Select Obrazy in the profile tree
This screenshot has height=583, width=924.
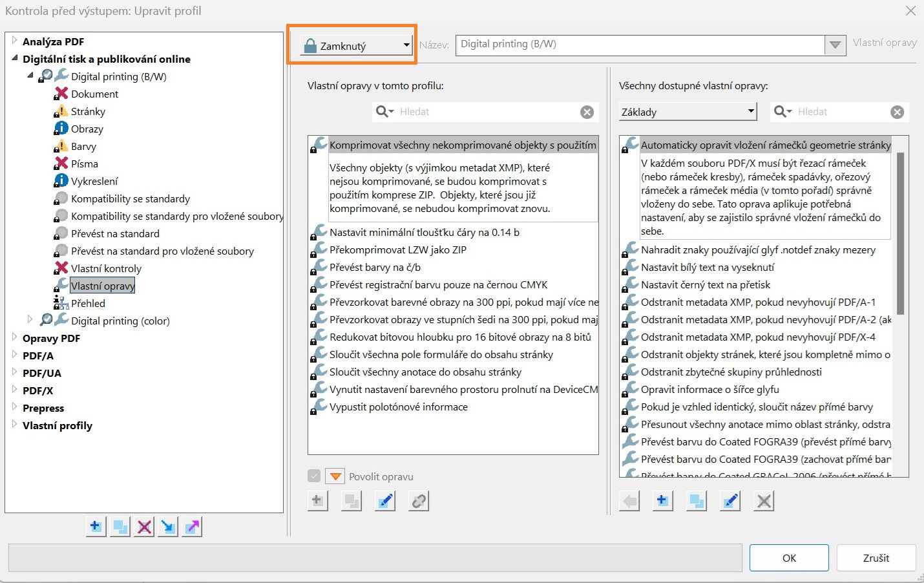point(87,129)
